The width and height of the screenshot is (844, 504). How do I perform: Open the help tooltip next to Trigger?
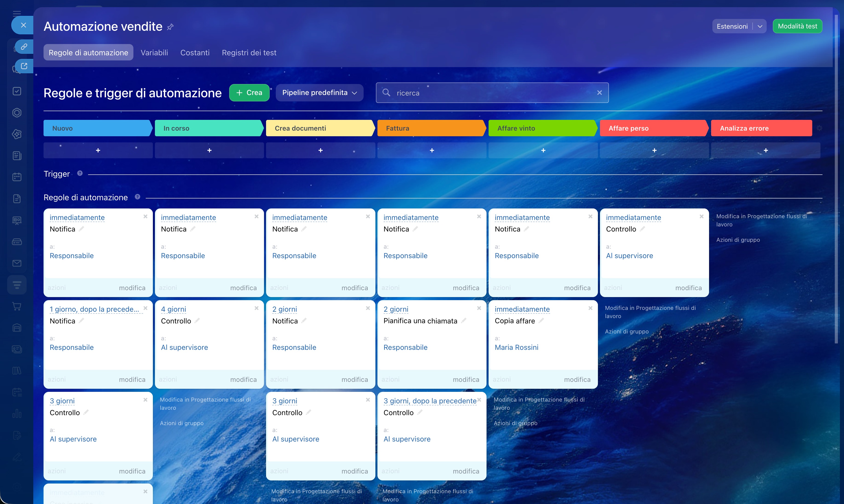(80, 173)
